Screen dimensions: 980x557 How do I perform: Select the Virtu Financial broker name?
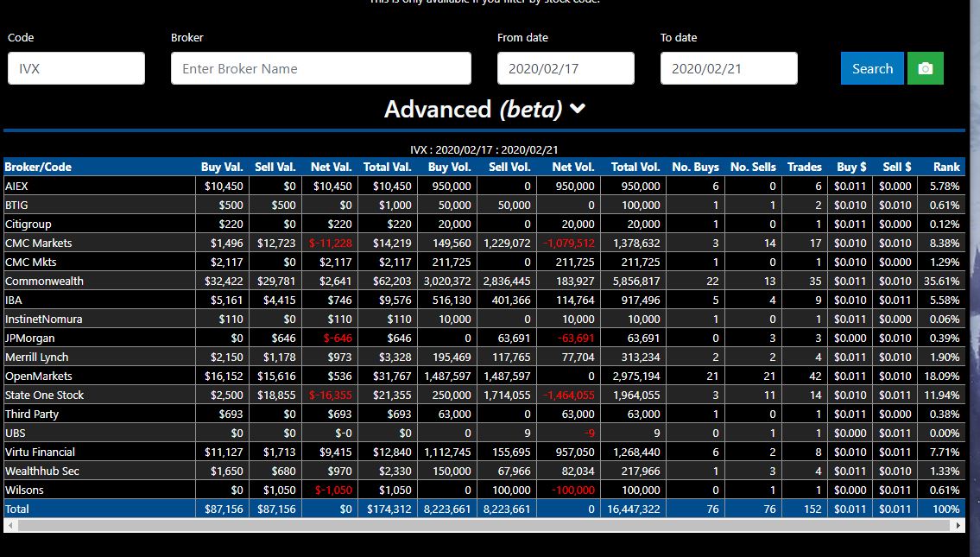point(40,452)
